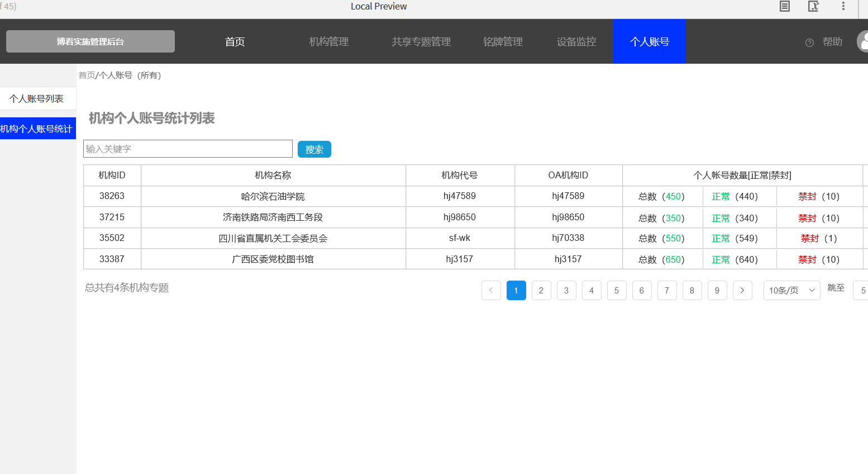Open 设备监控 navigation tab
Screen dimensions: 868x474
click(576, 42)
